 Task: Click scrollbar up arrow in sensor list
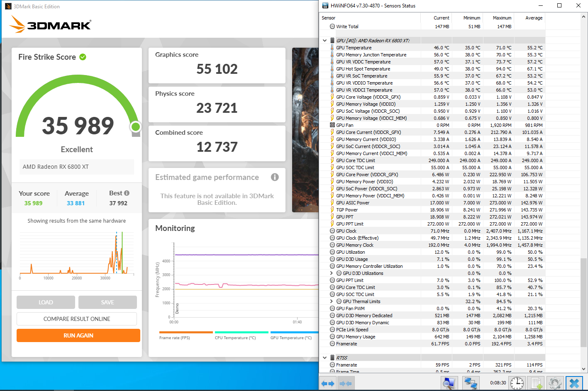[584, 17]
